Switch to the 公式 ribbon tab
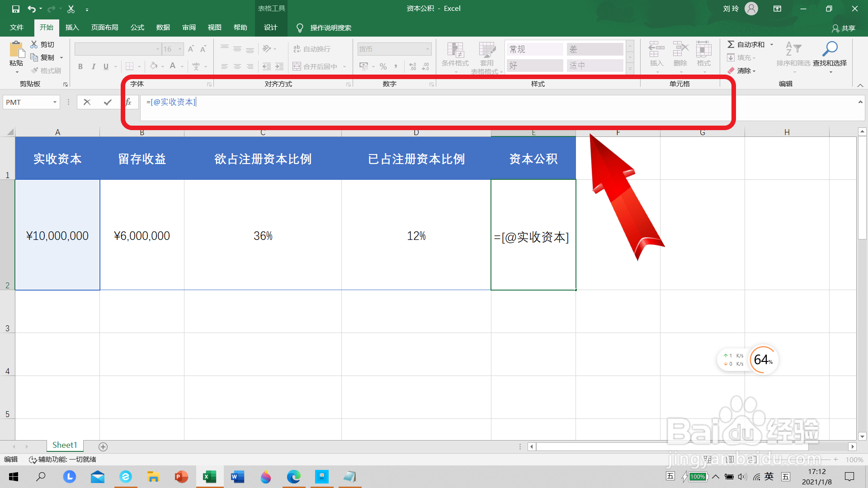The width and height of the screenshot is (868, 488). pyautogui.click(x=137, y=28)
